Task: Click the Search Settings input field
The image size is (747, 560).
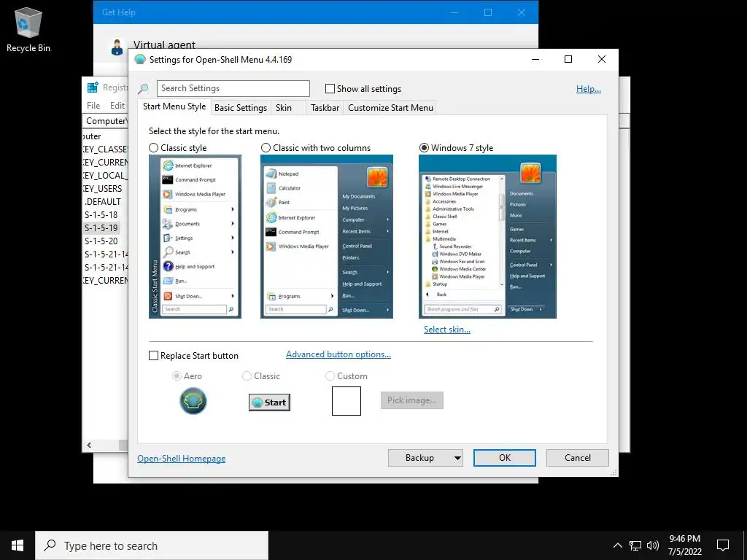Action: [x=233, y=88]
